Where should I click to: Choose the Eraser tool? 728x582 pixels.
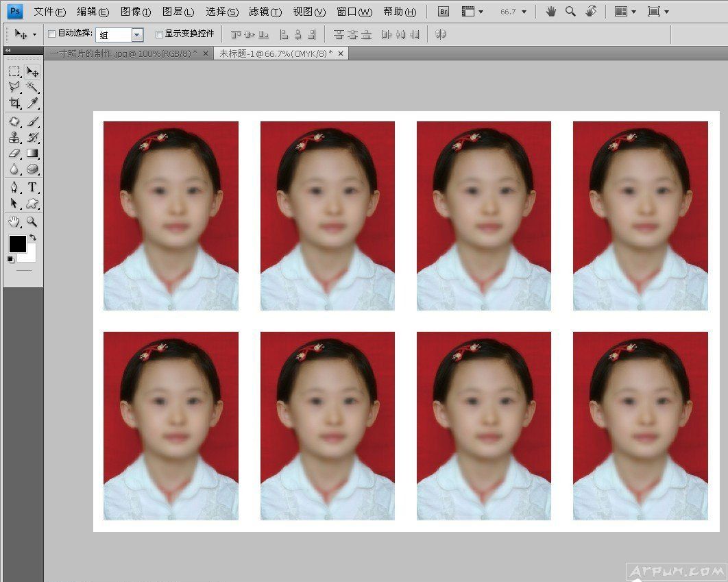[14, 154]
